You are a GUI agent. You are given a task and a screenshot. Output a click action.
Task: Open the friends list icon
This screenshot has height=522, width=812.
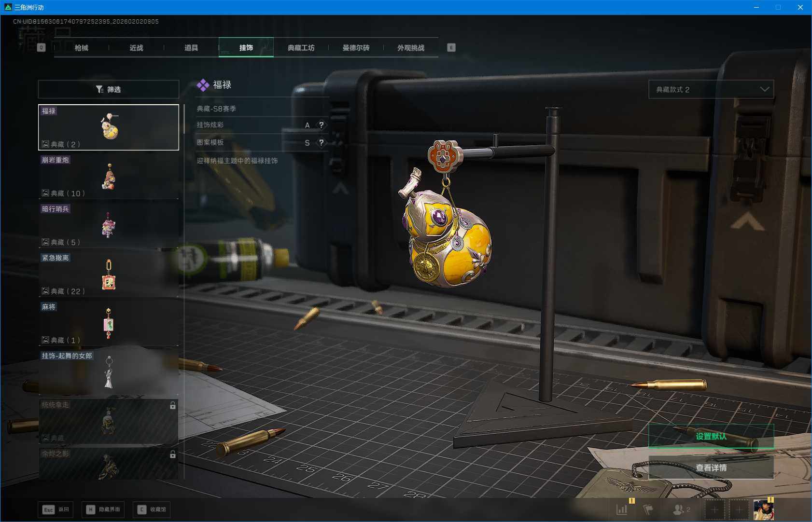coord(681,509)
